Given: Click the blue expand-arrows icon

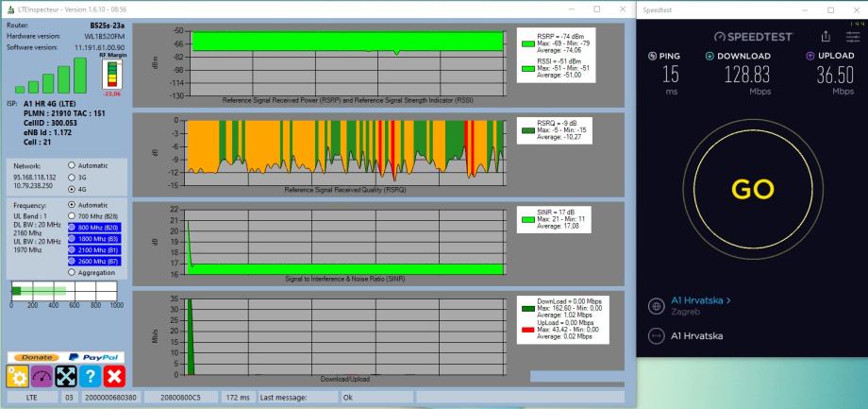Looking at the screenshot, I should (66, 377).
